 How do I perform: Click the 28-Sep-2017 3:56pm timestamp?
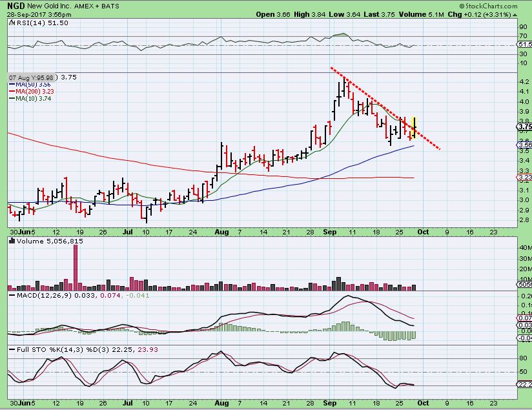(39, 15)
